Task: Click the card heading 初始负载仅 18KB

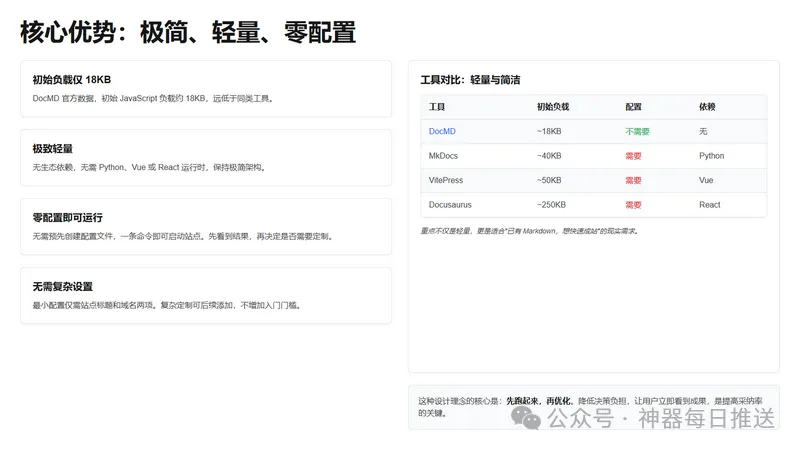Action: point(72,80)
